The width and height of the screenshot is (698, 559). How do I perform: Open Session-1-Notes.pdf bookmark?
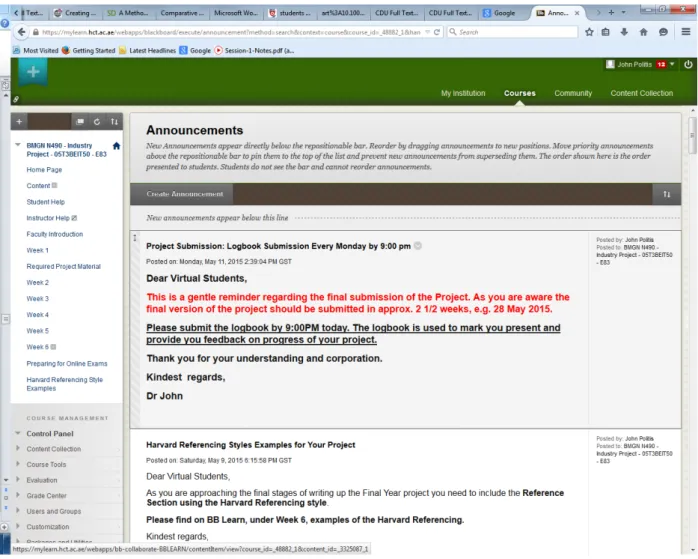[254, 50]
